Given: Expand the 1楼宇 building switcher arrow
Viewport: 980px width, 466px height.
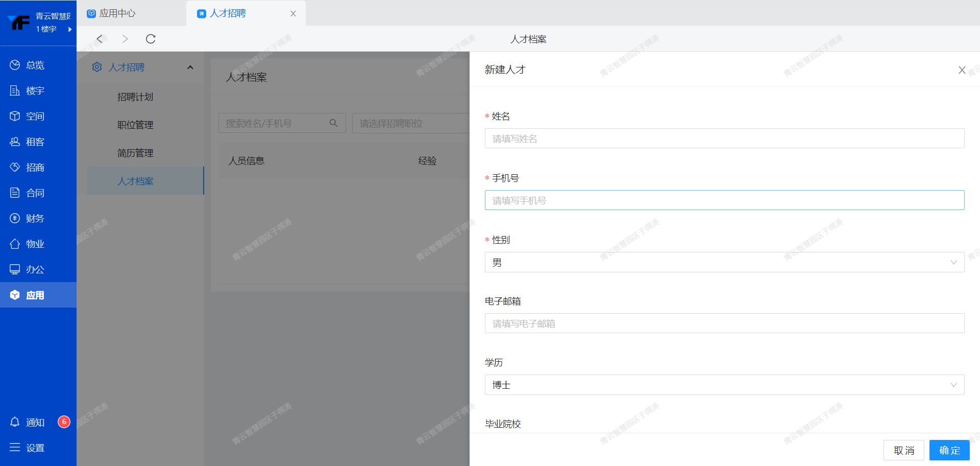Looking at the screenshot, I should pos(70,29).
